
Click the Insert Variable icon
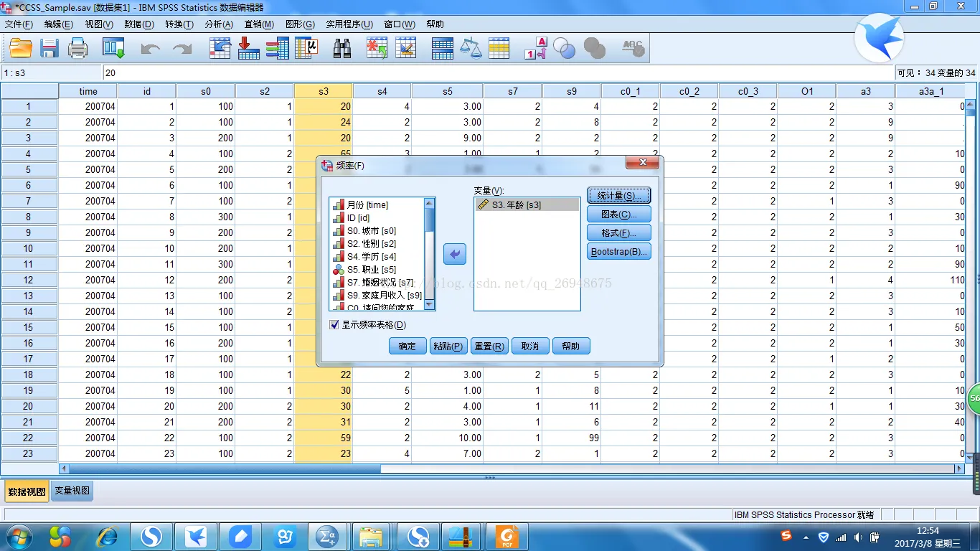pos(405,48)
